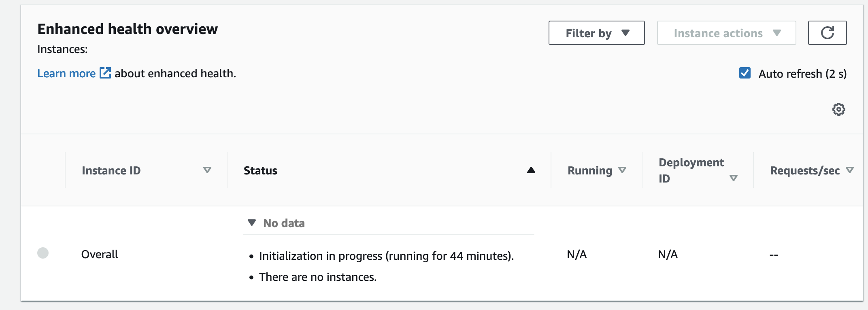Click the Learn more link about enhanced health
This screenshot has width=868, height=310.
[x=67, y=73]
